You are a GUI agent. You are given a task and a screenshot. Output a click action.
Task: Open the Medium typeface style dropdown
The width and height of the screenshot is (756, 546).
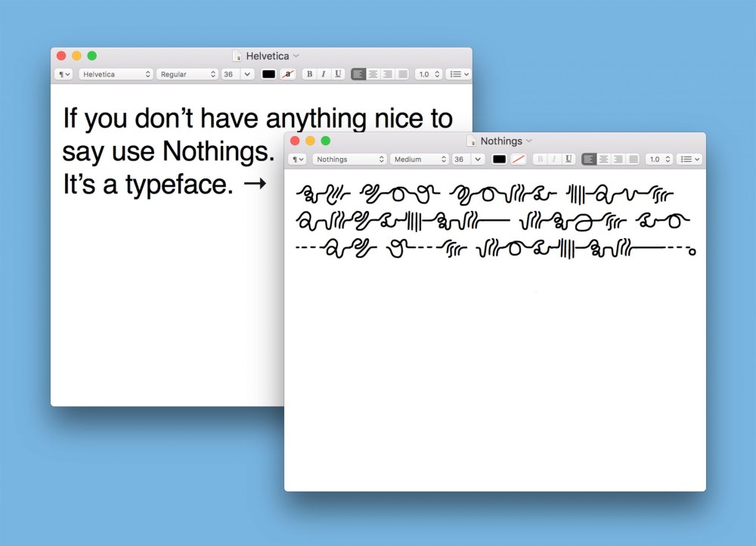coord(419,160)
